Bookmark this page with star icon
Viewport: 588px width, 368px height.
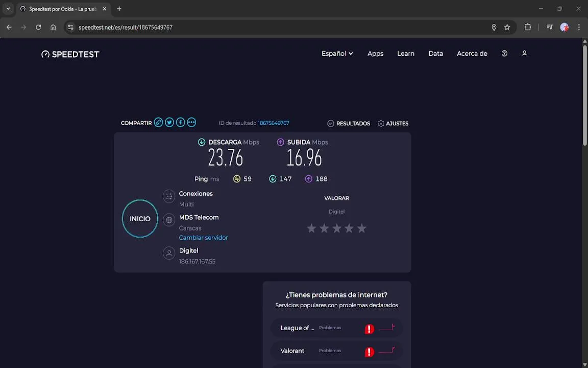click(x=507, y=27)
